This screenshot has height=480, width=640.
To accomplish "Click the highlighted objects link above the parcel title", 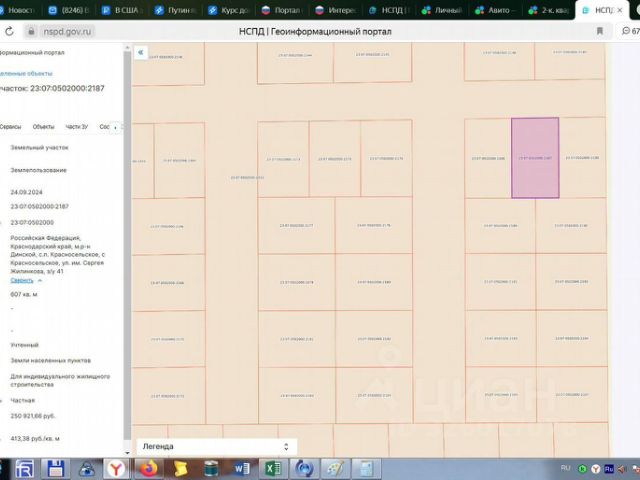I will (26, 73).
